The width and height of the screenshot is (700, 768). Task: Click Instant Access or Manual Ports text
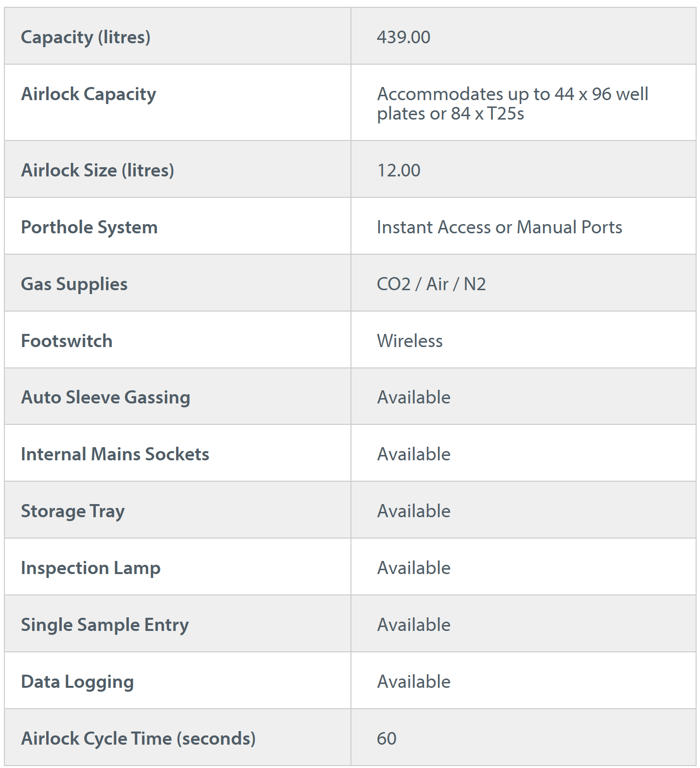pos(499,227)
